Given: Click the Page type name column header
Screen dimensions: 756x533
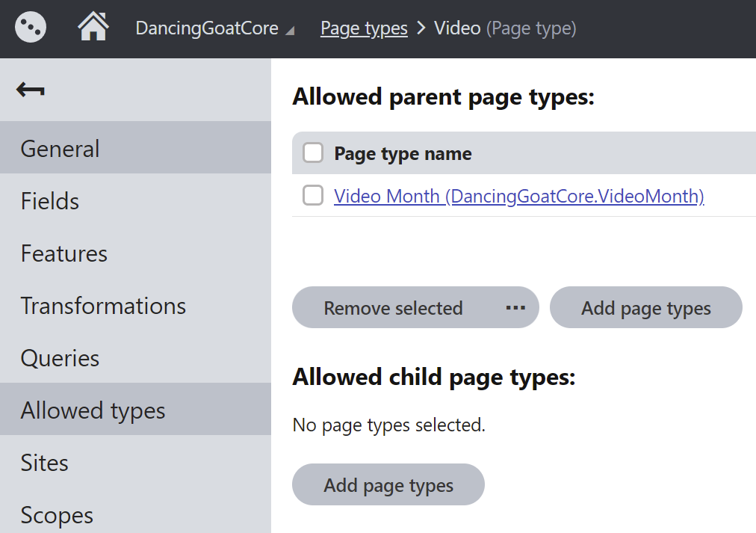Looking at the screenshot, I should [403, 154].
